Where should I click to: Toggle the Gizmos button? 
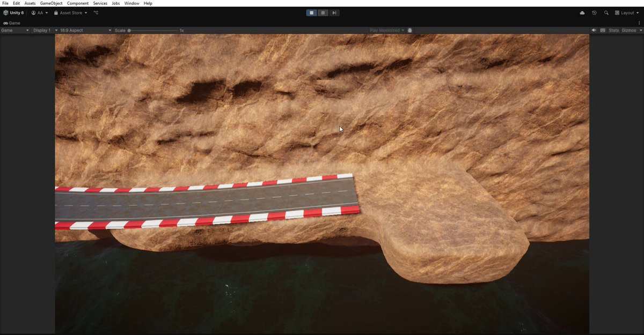(628, 31)
